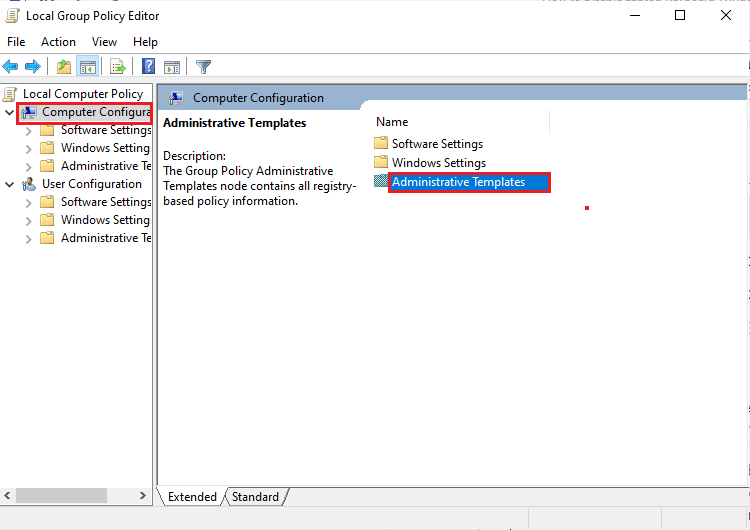Select Local Computer Policy root node
Viewport: 750px width, 530px height.
83,94
